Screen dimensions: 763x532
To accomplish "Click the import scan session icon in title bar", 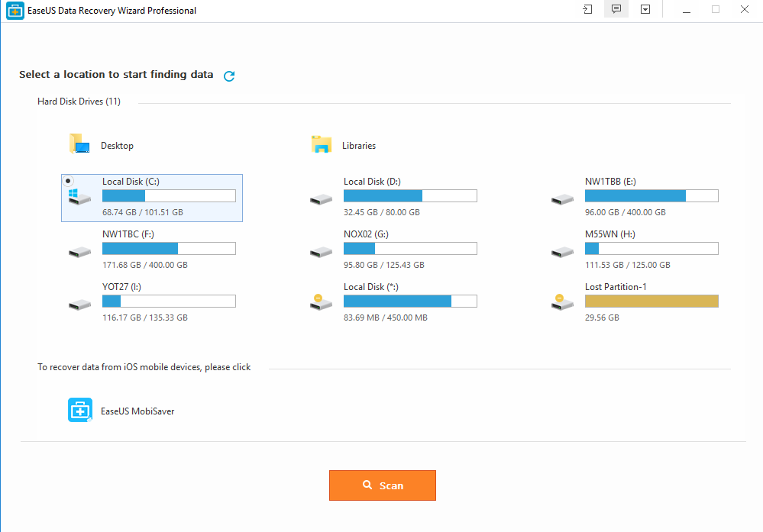I will 587,10.
